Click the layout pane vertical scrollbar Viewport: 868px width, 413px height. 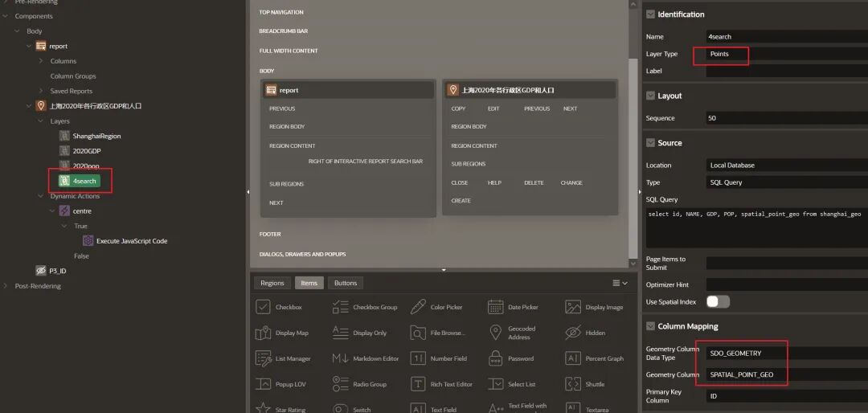point(633,157)
